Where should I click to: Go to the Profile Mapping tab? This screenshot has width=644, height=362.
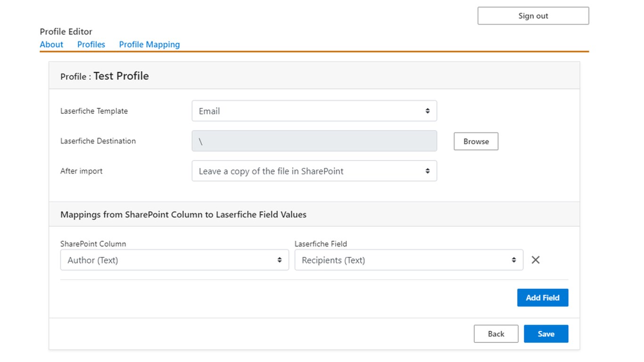149,44
